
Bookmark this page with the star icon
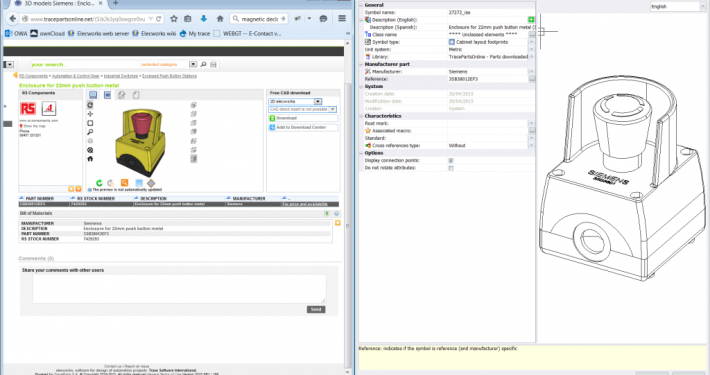point(174,19)
